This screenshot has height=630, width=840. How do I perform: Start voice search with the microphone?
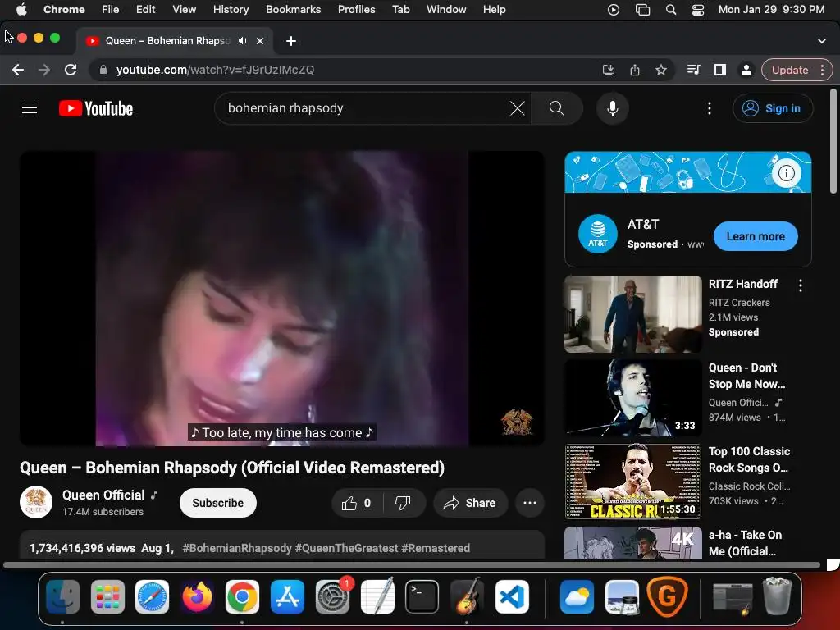tap(612, 108)
